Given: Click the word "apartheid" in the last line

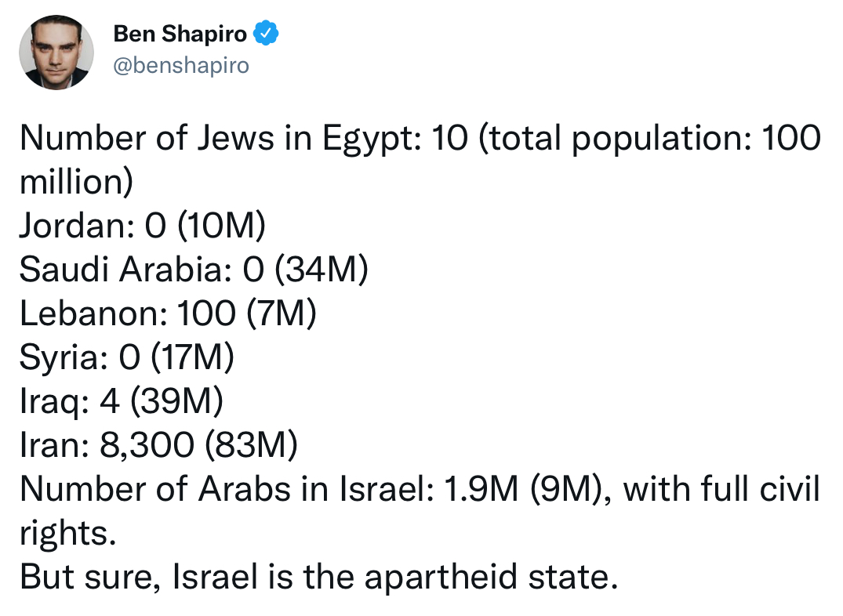Looking at the screenshot, I should (x=441, y=578).
